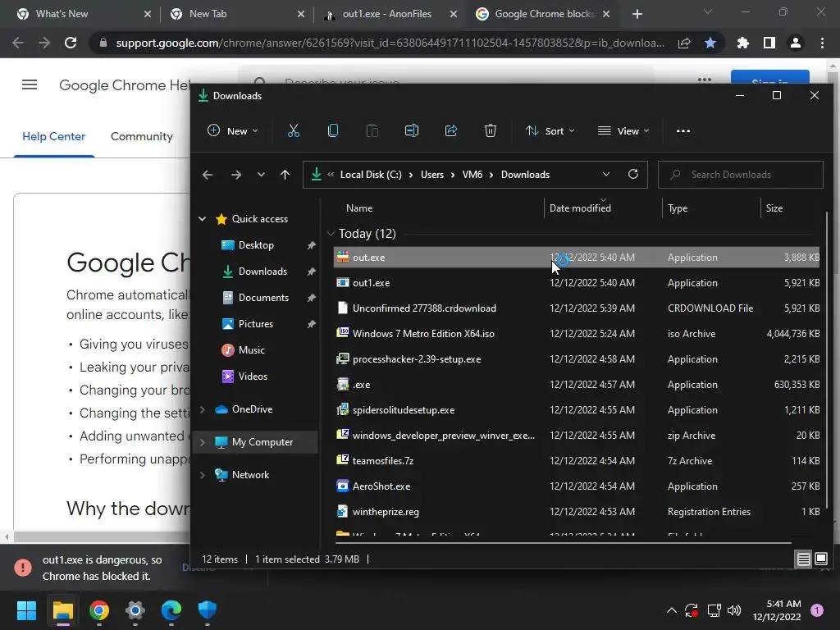840x630 pixels.
Task: Click the Chrome address bar URL
Action: tap(390, 43)
